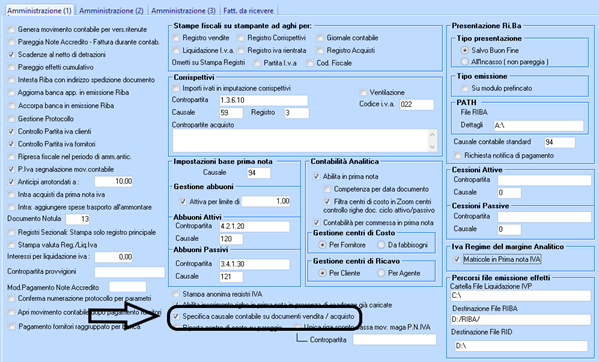The height and width of the screenshot is (362, 599).
Task: Toggle Pareggia Note Accredito - Fattura checkbox
Action: coord(11,42)
